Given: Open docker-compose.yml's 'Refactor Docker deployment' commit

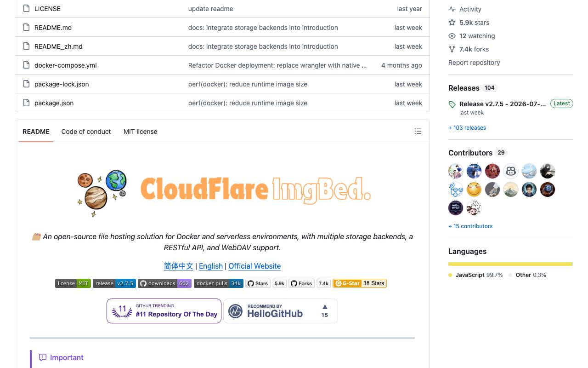Looking at the screenshot, I should pyautogui.click(x=277, y=65).
